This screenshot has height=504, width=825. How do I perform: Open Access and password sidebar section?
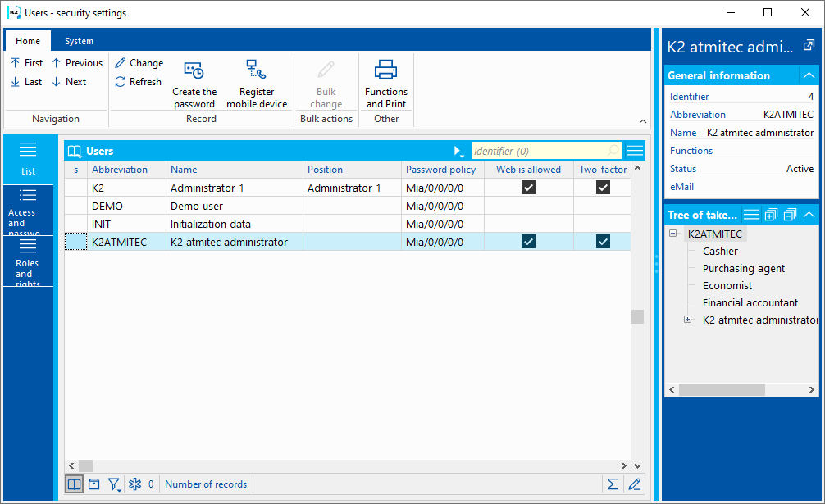(x=29, y=211)
